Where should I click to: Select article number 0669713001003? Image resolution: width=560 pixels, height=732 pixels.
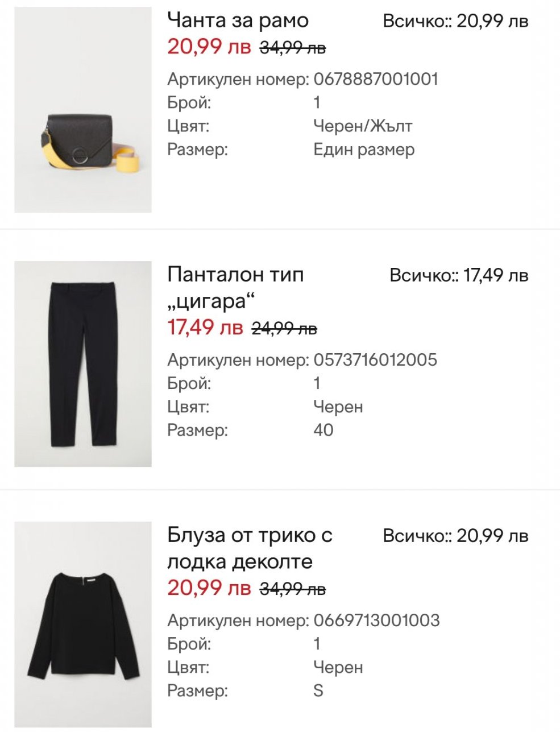coord(376,620)
